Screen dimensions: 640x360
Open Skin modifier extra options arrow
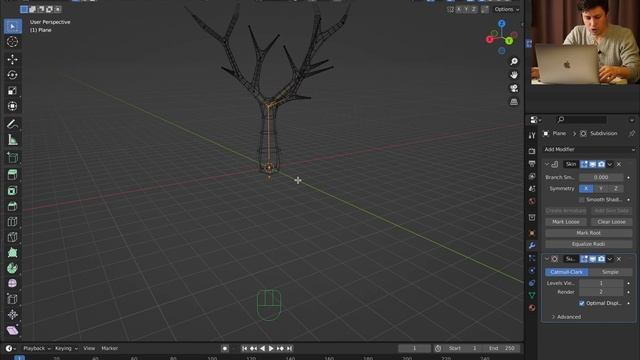point(610,164)
